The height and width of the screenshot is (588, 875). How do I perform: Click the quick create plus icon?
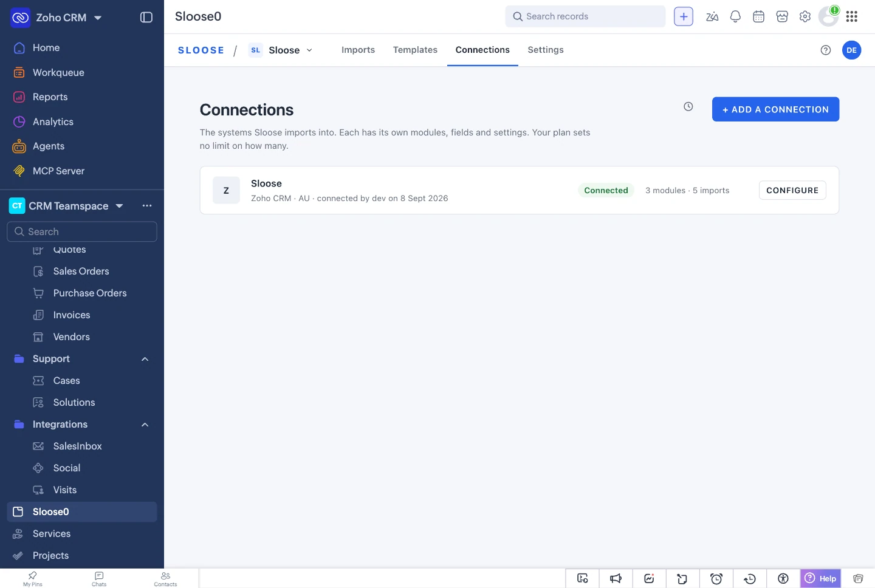(x=684, y=16)
